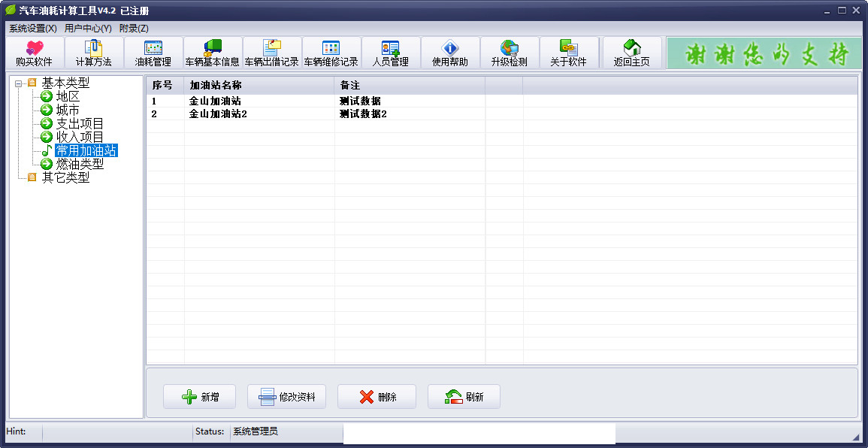The image size is (868, 448).
Task: Open 使用帮助 info icon
Action: pyautogui.click(x=449, y=48)
